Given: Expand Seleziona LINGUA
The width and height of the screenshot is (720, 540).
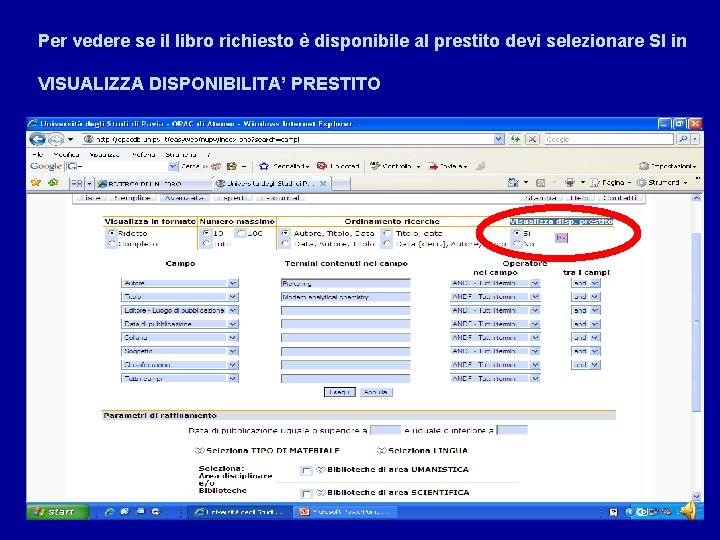Looking at the screenshot, I should [x=422, y=450].
